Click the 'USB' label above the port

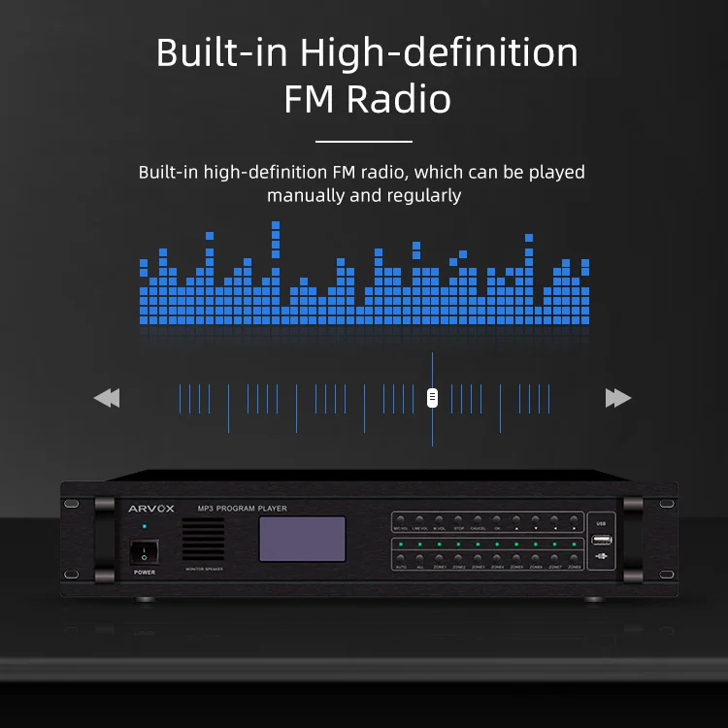[x=601, y=524]
